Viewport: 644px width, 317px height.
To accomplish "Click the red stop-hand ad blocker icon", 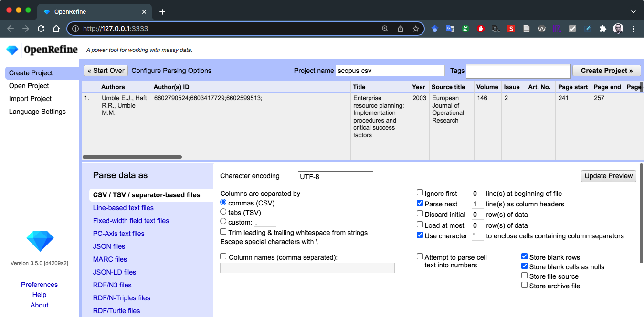I will [x=481, y=29].
